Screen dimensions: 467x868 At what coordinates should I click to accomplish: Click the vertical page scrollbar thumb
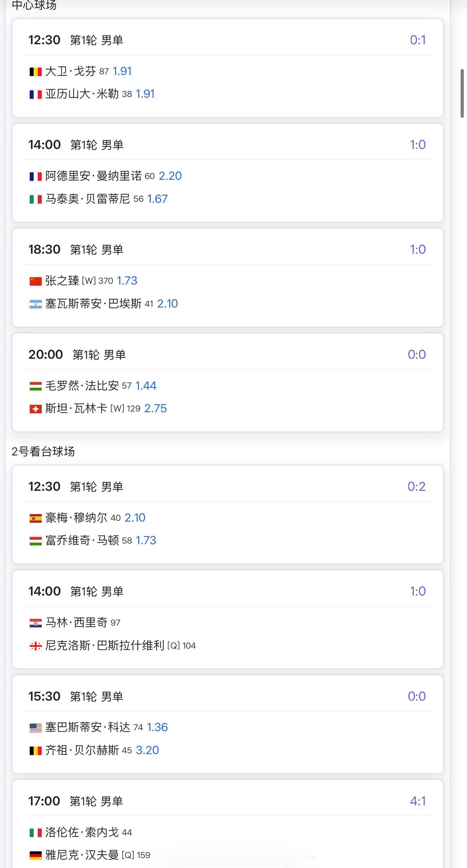click(x=462, y=93)
